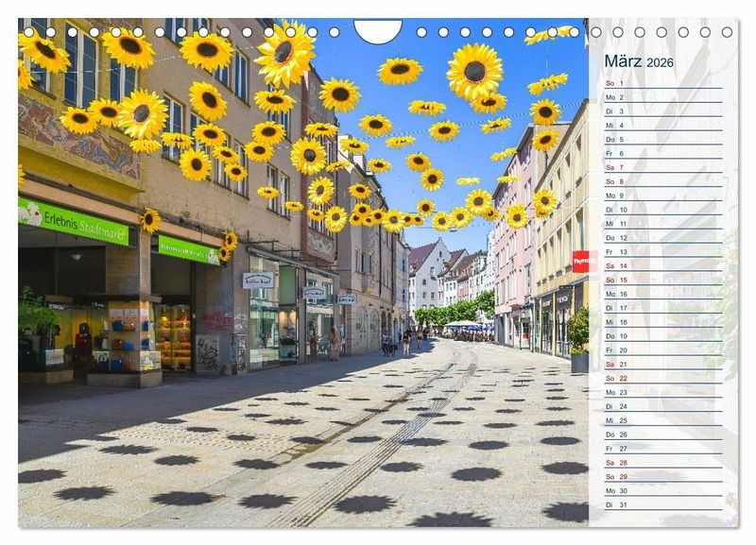Image resolution: width=756 pixels, height=545 pixels.
Task: Select the 'Mo 30' day row
Action: click(x=663, y=490)
